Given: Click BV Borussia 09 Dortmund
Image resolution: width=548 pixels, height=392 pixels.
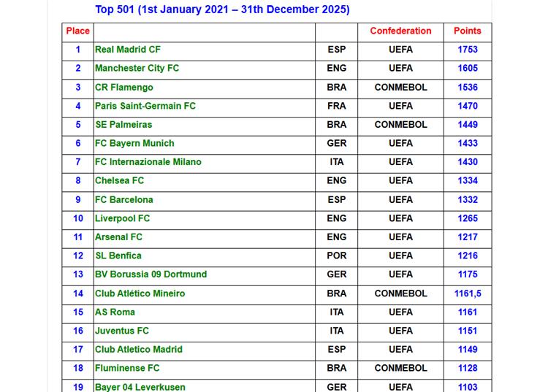Looking at the screenshot, I should coord(151,274).
